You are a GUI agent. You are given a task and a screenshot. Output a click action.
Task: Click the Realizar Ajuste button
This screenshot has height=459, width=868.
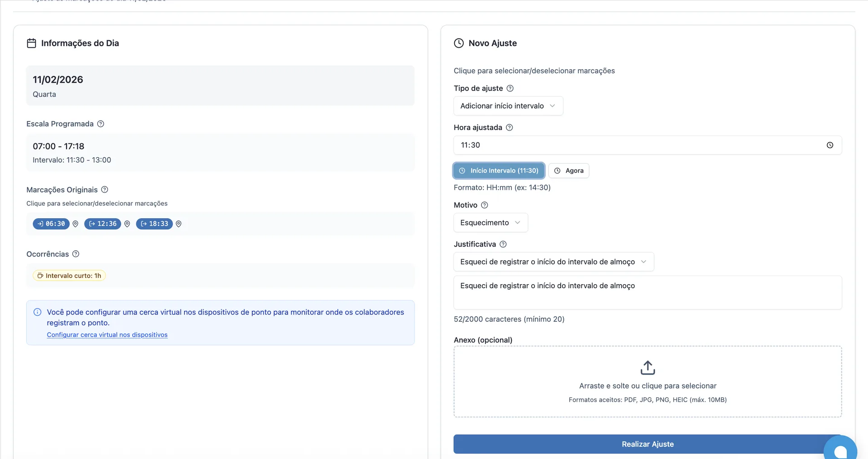click(647, 444)
